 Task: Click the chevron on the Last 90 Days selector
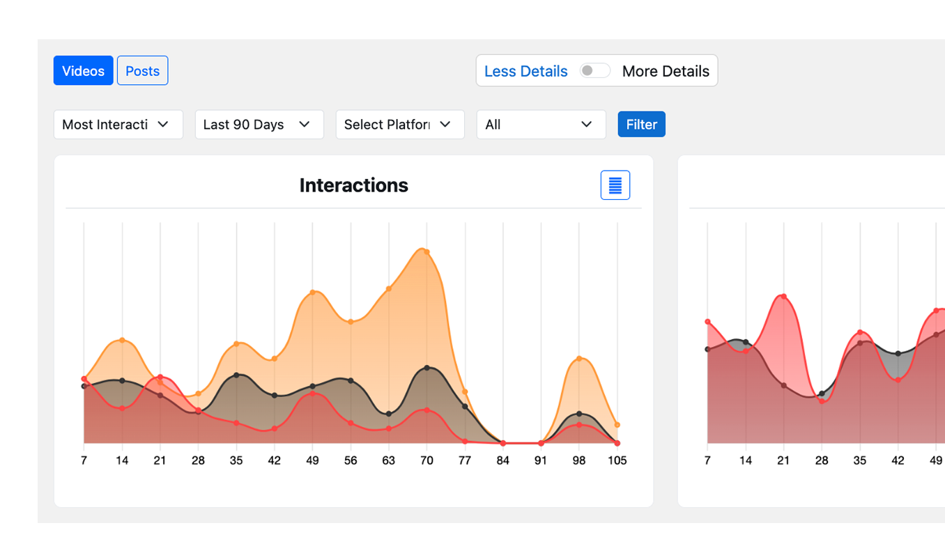[x=305, y=124]
